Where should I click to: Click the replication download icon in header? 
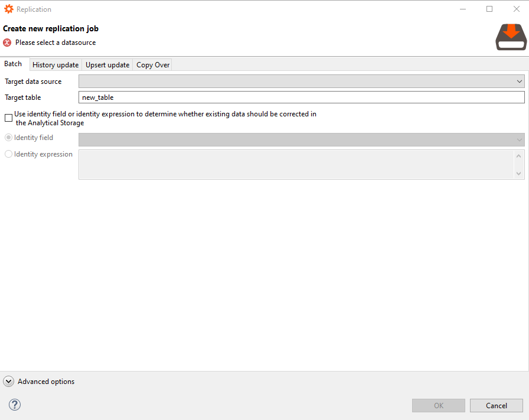click(x=511, y=37)
